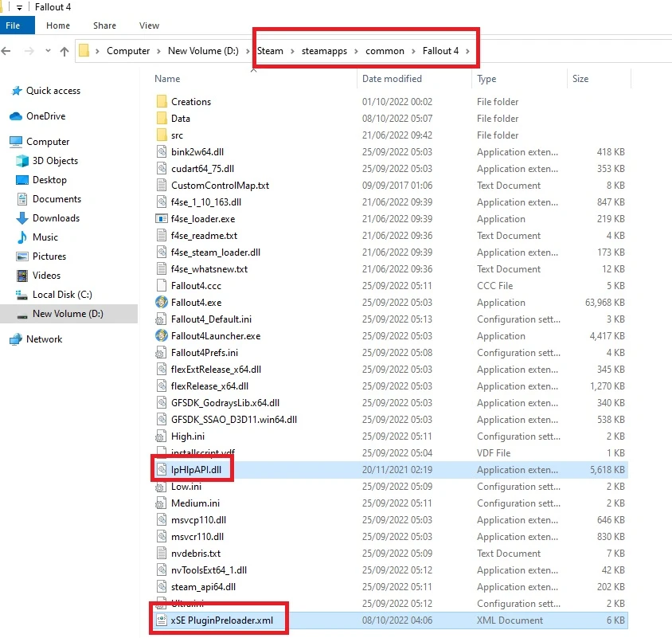Screen dimensions: 672x638
Task: Open 3D Objects in sidebar
Action: 55,161
